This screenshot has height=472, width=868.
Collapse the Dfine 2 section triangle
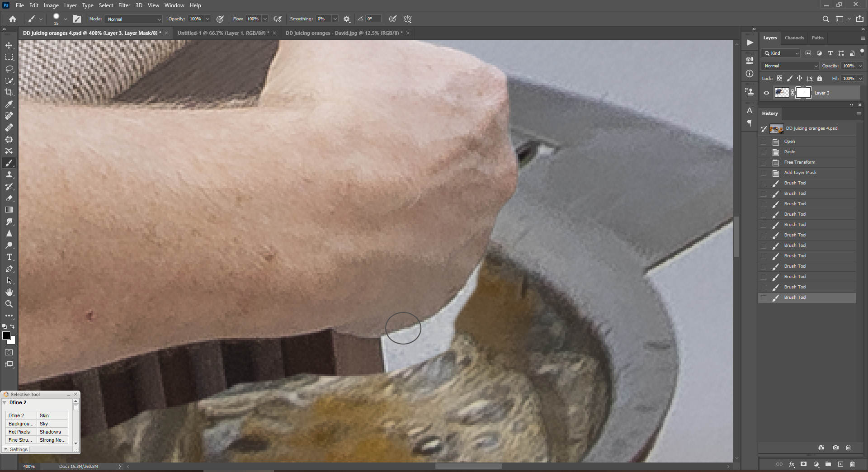tap(5, 402)
